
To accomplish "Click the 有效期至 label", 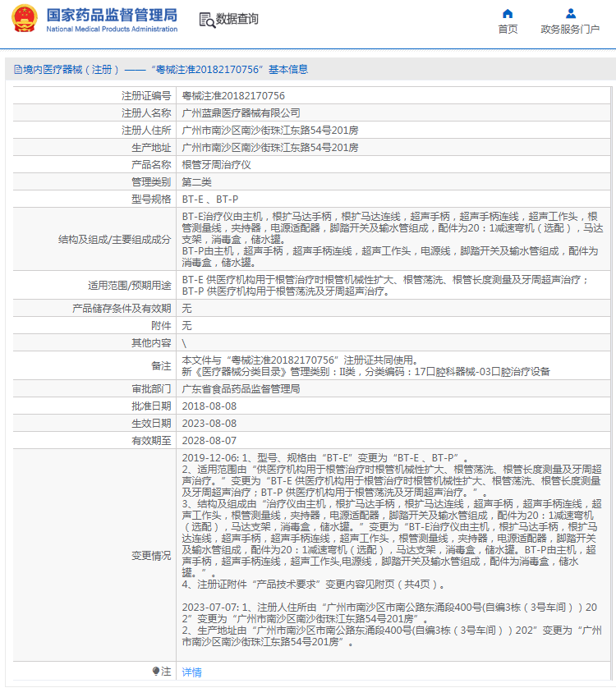I will pos(151,441).
